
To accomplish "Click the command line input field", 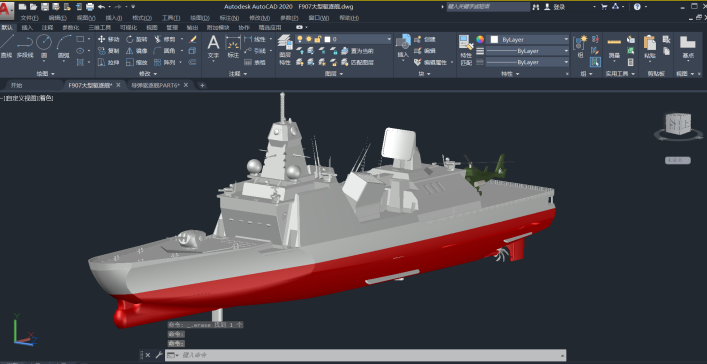I will [365, 355].
